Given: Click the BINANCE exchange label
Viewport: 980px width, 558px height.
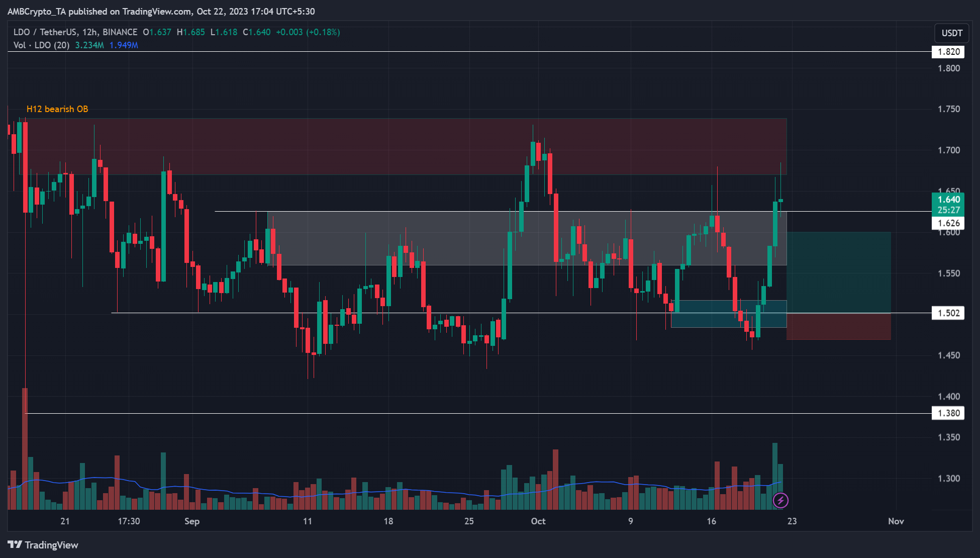Looking at the screenshot, I should click(x=120, y=32).
